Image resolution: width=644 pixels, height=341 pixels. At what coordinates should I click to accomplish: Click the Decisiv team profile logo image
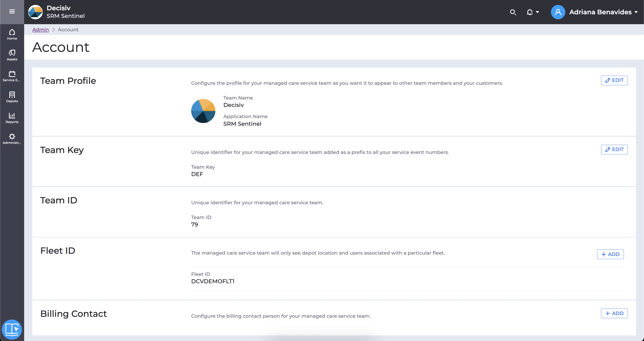pos(203,111)
